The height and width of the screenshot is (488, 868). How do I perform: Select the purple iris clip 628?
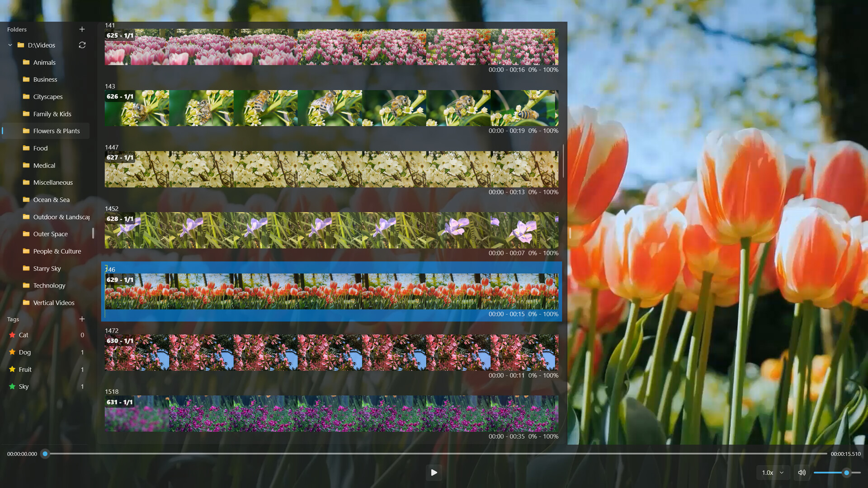coord(331,230)
